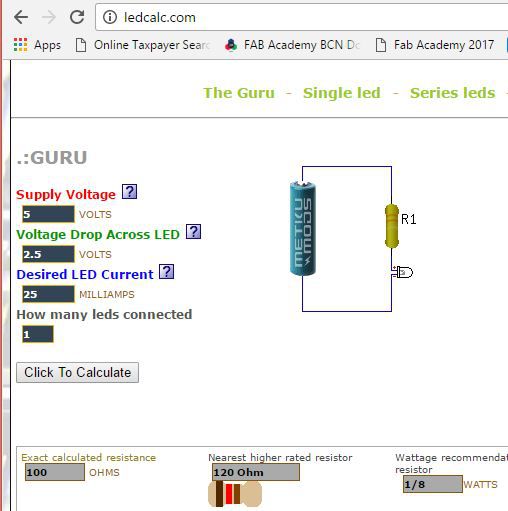508x511 pixels.
Task: Switch to The Guru tab
Action: tap(239, 93)
